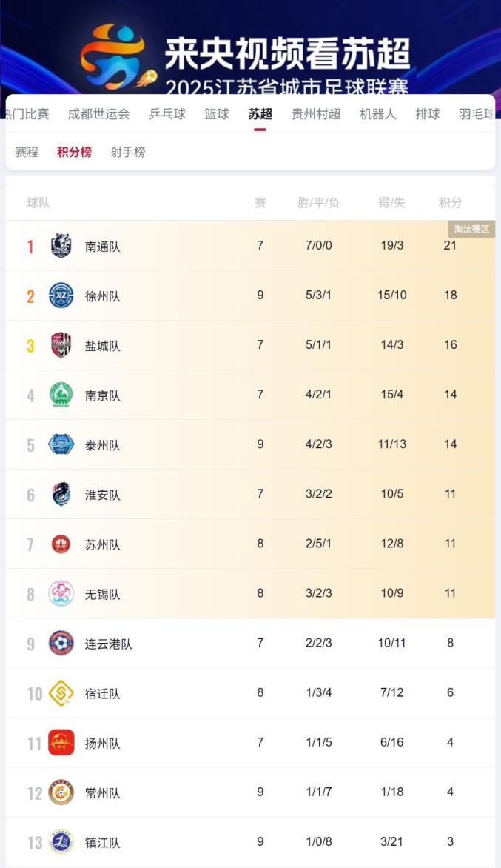Select the 乒乓球 navigation item
501x868 pixels.
(166, 115)
